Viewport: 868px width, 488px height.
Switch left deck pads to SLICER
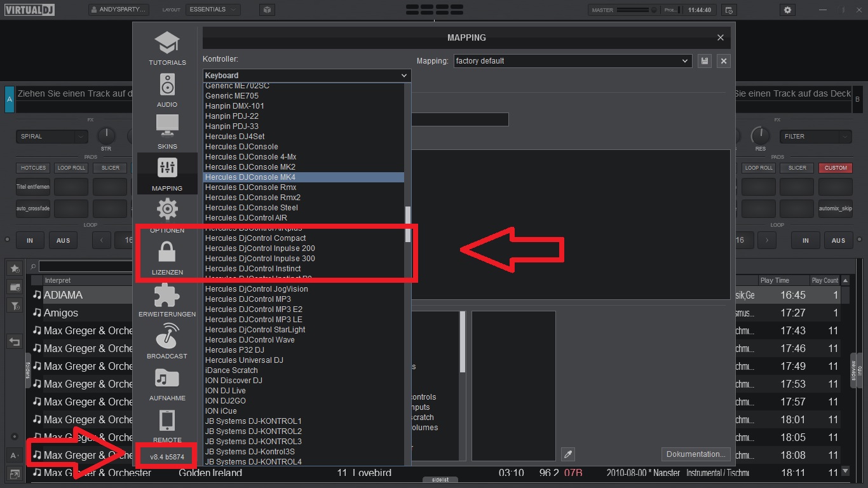(110, 168)
